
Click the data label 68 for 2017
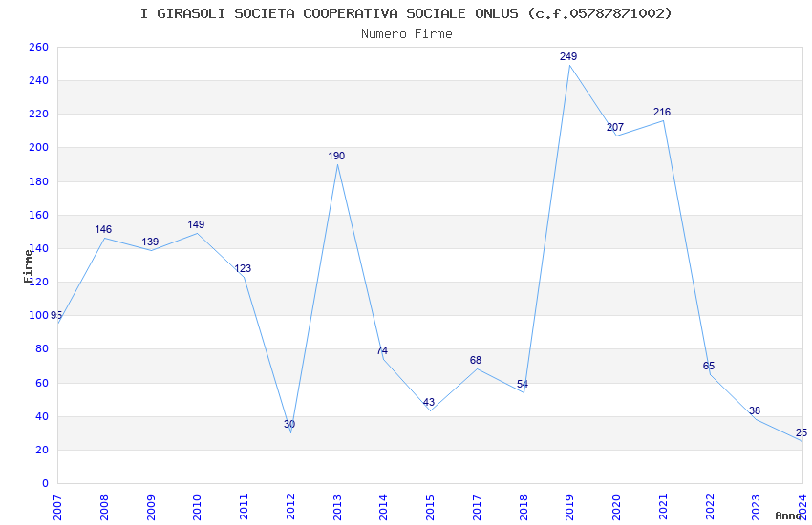(476, 360)
